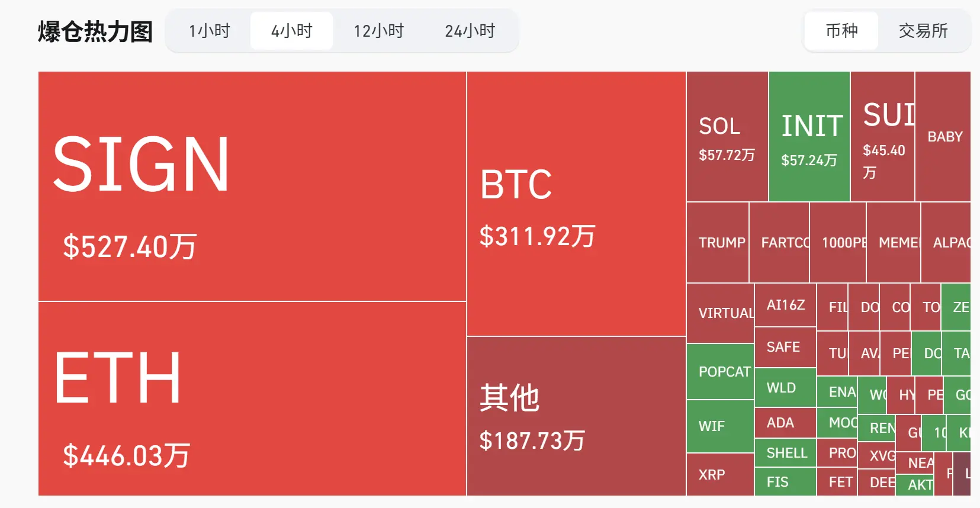Select the 12小时 time period tab
Screen dimensions: 980x508
[380, 31]
